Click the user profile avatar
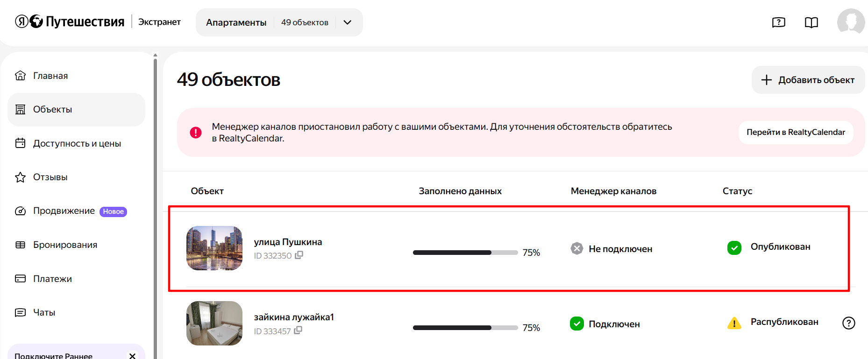 tap(851, 22)
